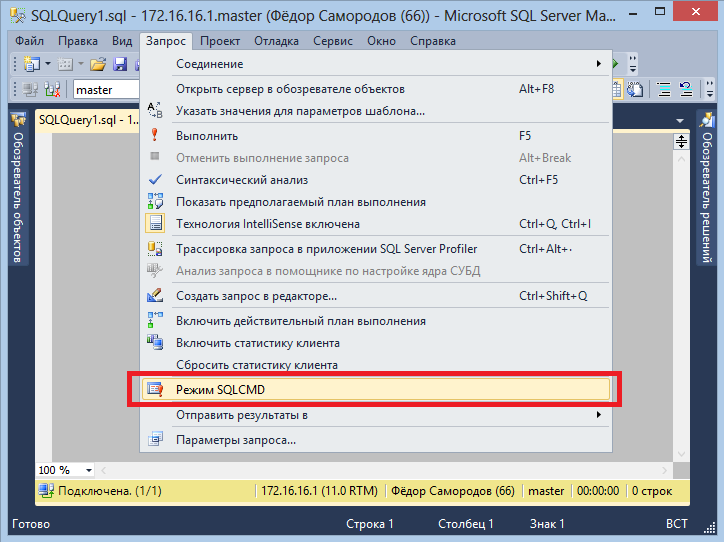Open Параметры запроса dialog entry

376,440
